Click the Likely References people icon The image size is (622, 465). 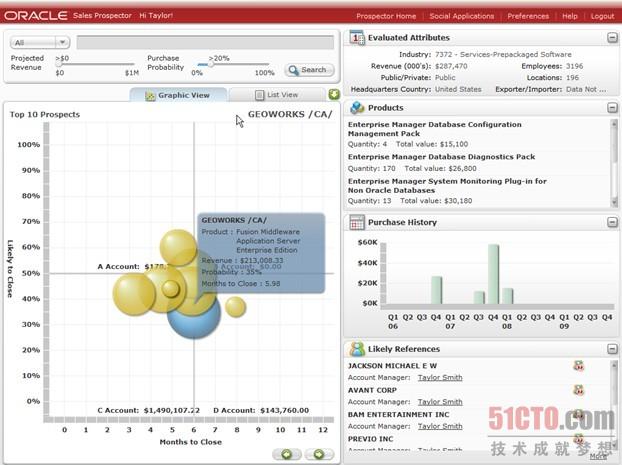[x=357, y=348]
